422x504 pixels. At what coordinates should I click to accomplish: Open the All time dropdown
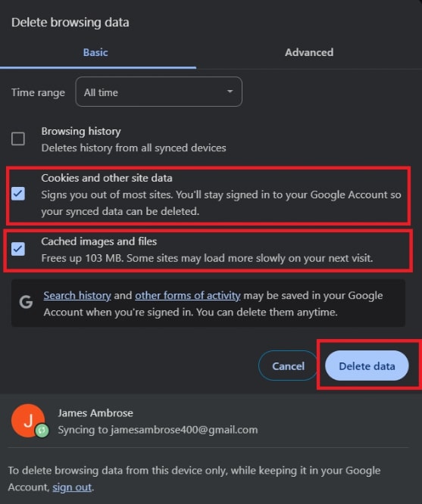click(158, 92)
